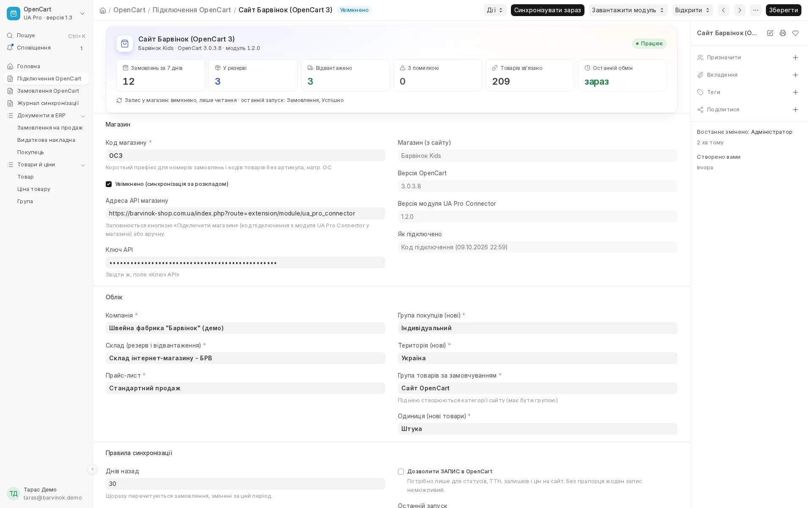Click the warehouse field for reserve and shipment
Image resolution: width=812 pixels, height=508 pixels.
tap(245, 358)
